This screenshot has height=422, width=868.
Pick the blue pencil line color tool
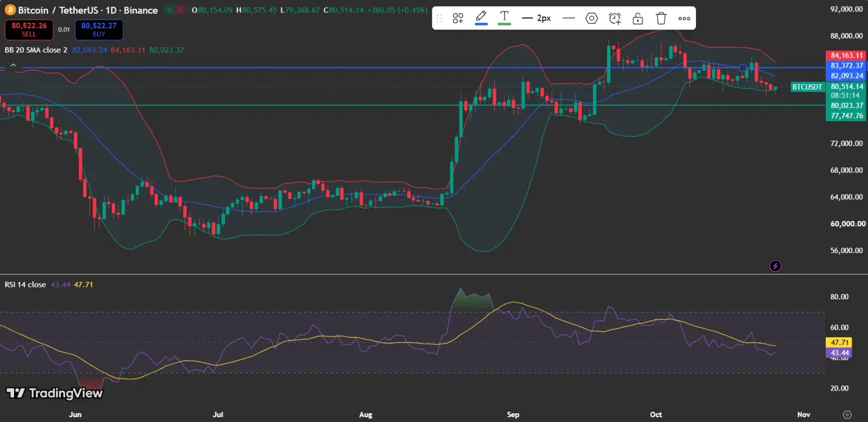[481, 18]
